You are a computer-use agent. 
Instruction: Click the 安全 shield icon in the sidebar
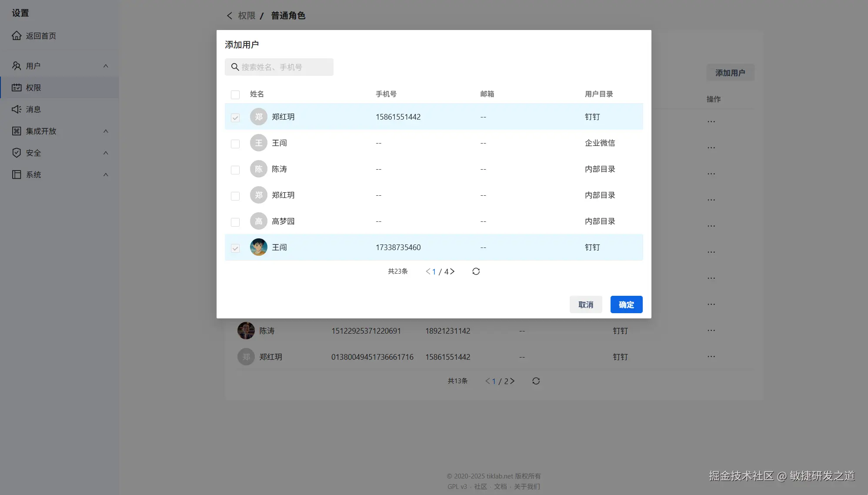point(17,153)
